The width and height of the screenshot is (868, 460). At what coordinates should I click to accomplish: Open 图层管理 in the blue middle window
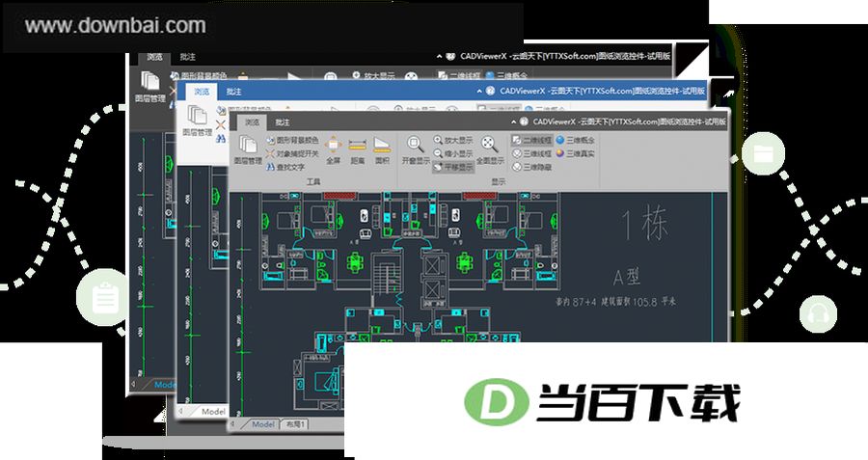[197, 121]
